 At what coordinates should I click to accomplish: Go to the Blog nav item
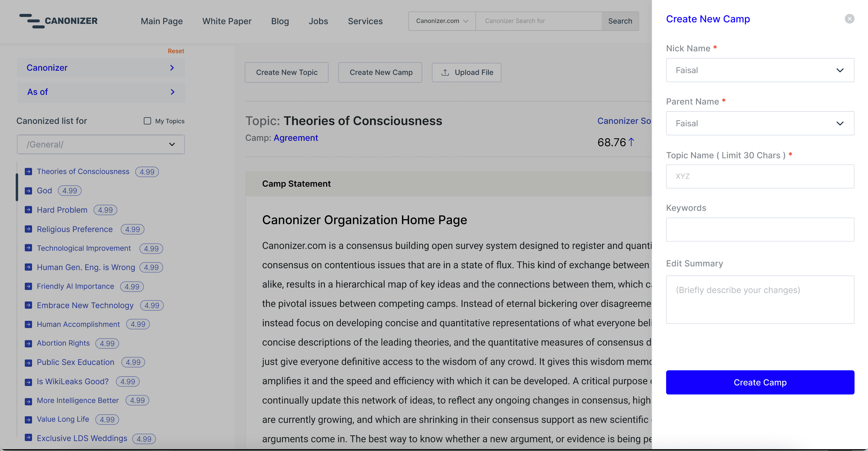[x=280, y=21]
